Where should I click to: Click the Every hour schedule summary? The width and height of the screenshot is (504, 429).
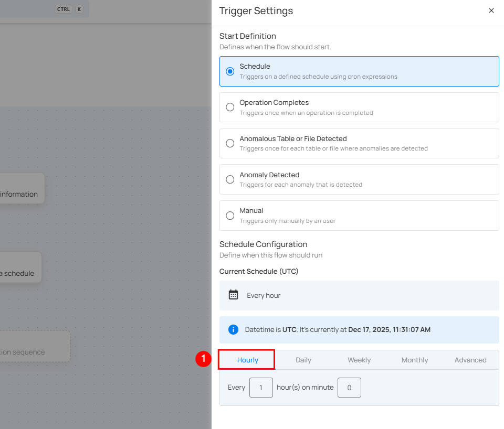coord(264,295)
